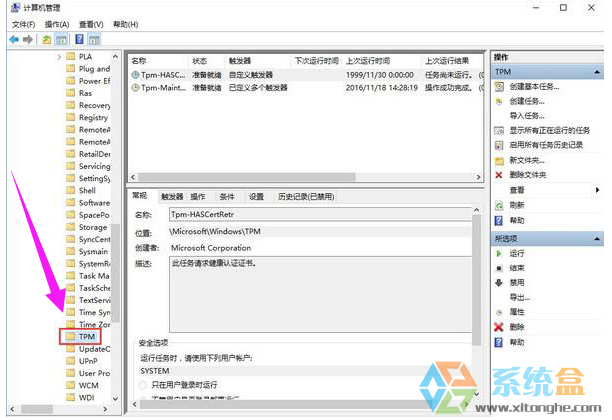Image resolution: width=612 pixels, height=420 pixels.
Task: Click the red 删除文件夹 icon
Action: coord(499,175)
